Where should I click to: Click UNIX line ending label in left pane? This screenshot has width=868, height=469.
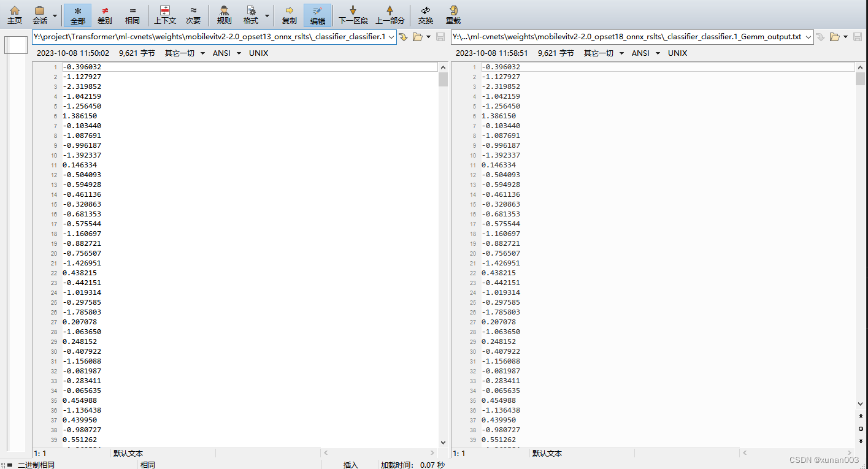pos(258,53)
